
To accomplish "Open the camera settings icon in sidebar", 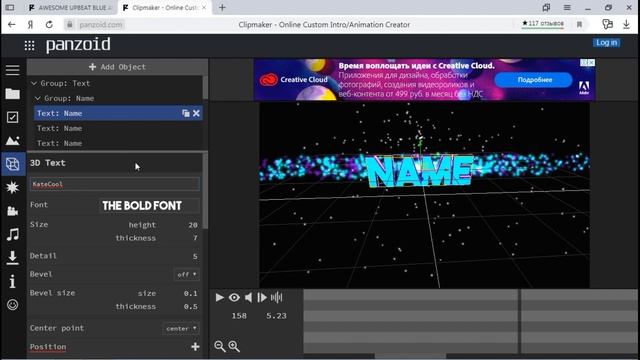I will click(x=13, y=211).
